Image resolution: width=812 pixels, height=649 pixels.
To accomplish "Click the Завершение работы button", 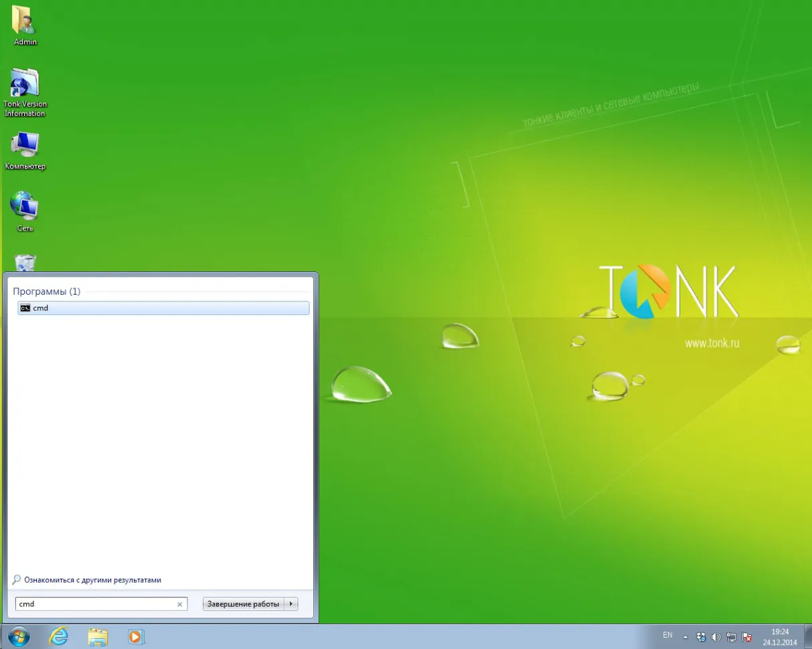I will 243,604.
